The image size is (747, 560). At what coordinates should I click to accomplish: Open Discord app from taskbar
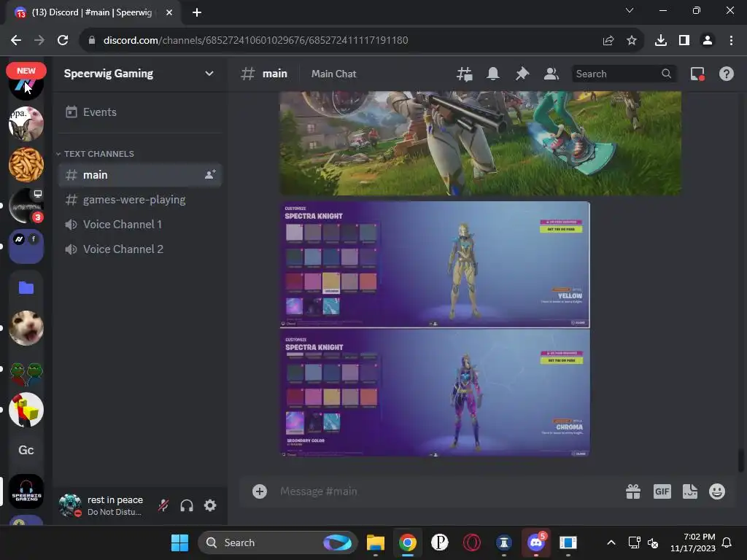click(x=536, y=542)
